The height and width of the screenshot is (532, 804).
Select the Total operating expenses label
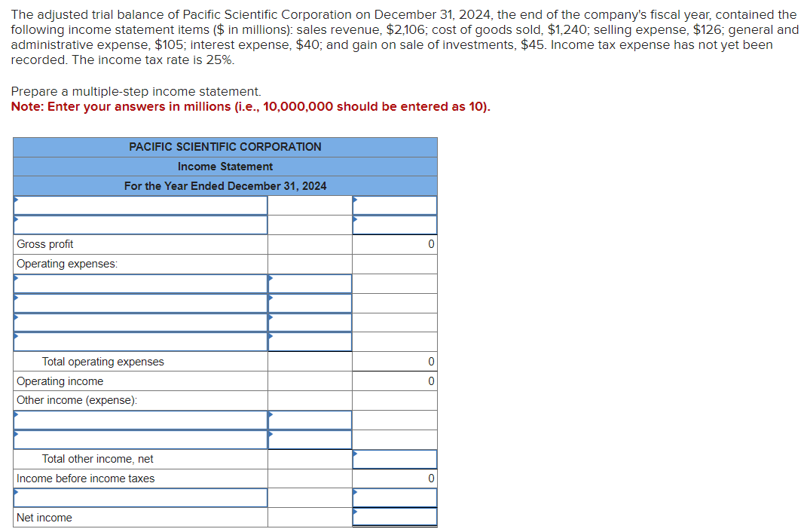click(x=103, y=362)
